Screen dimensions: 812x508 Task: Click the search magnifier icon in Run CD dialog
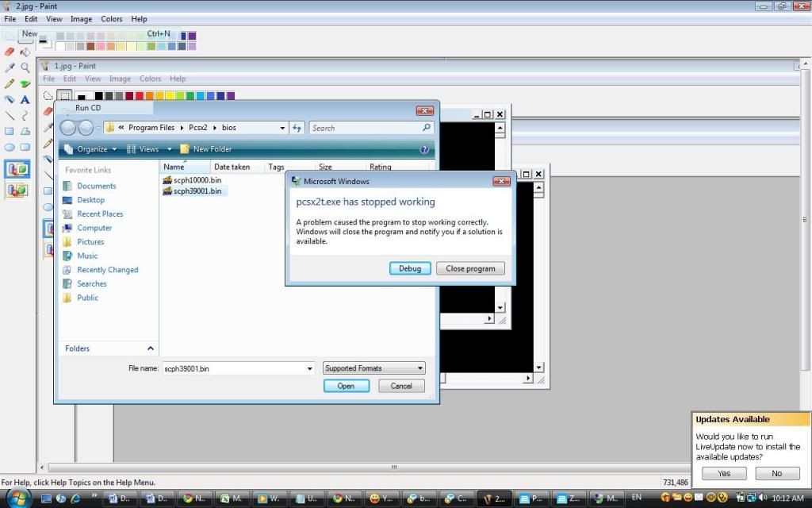(427, 128)
